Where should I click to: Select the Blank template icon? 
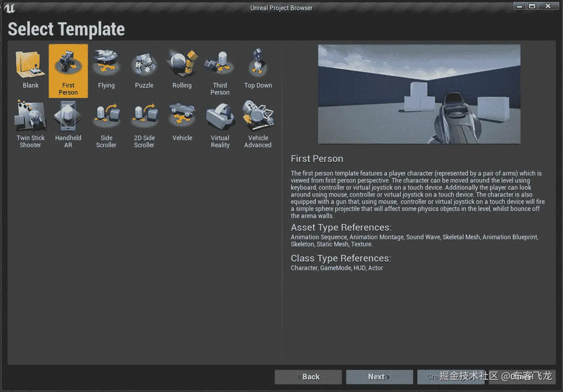click(30, 64)
